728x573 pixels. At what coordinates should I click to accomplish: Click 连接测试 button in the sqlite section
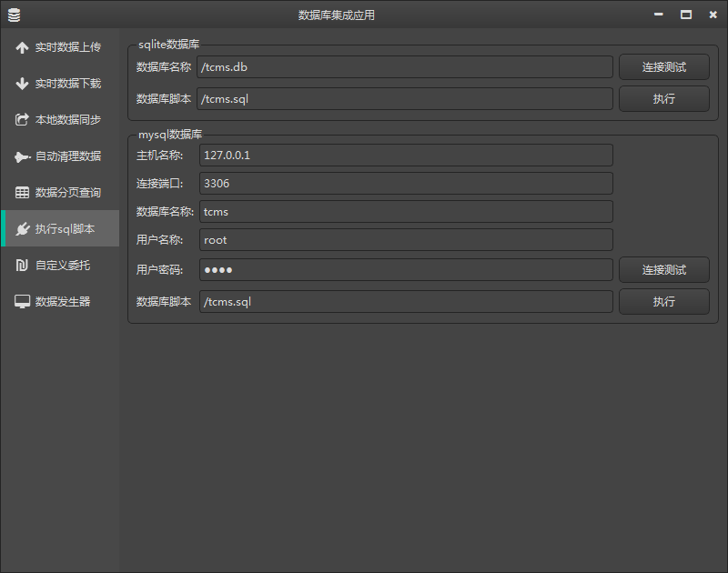click(x=664, y=67)
